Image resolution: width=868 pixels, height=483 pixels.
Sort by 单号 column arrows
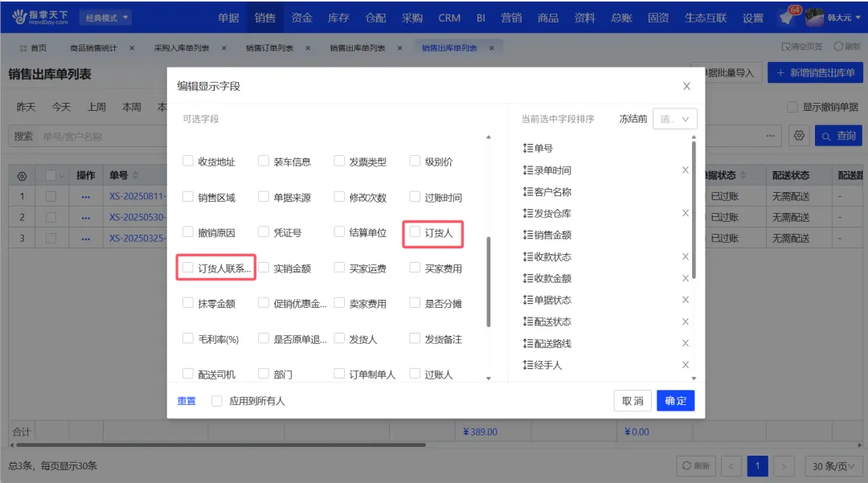pyautogui.click(x=136, y=175)
